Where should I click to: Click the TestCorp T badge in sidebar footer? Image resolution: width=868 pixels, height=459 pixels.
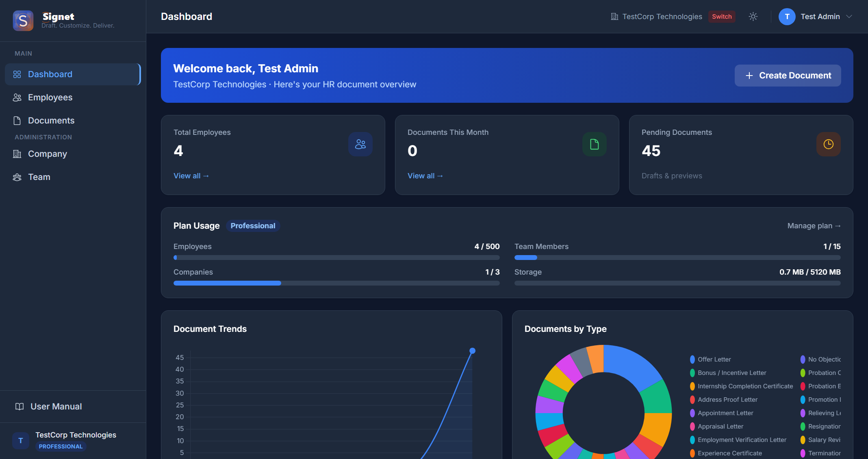point(21,441)
